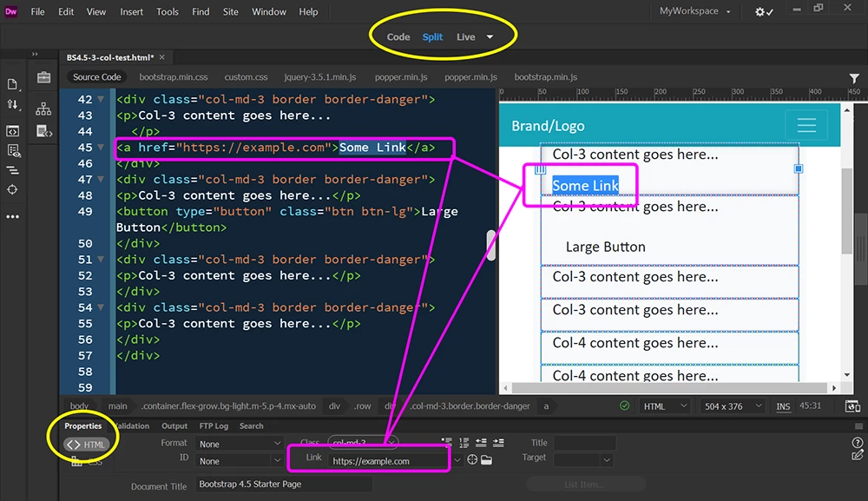This screenshot has height=501, width=868.
Task: Click the sync settings gear icon
Action: [x=764, y=11]
